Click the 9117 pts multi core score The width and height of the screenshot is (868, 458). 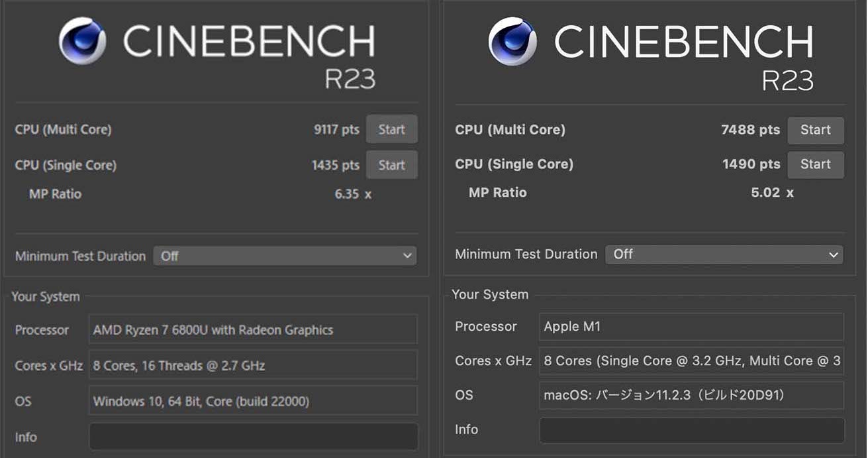[336, 129]
